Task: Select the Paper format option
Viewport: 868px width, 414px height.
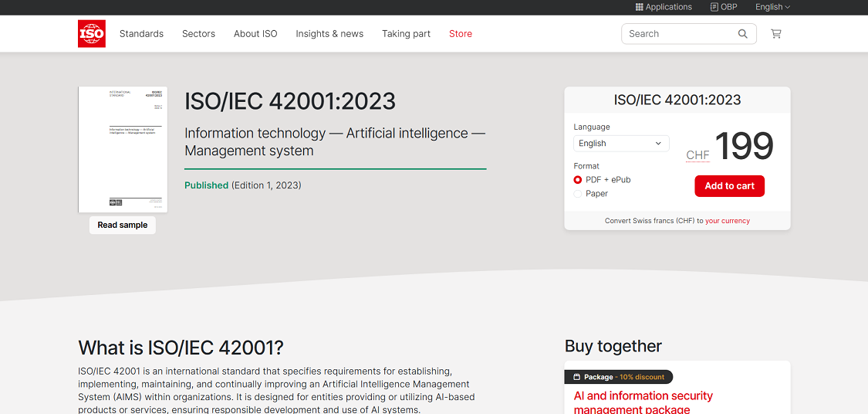Action: 578,193
